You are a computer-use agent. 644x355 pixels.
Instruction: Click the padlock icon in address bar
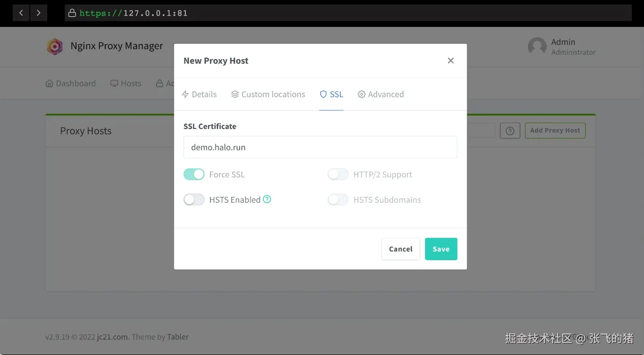(72, 13)
